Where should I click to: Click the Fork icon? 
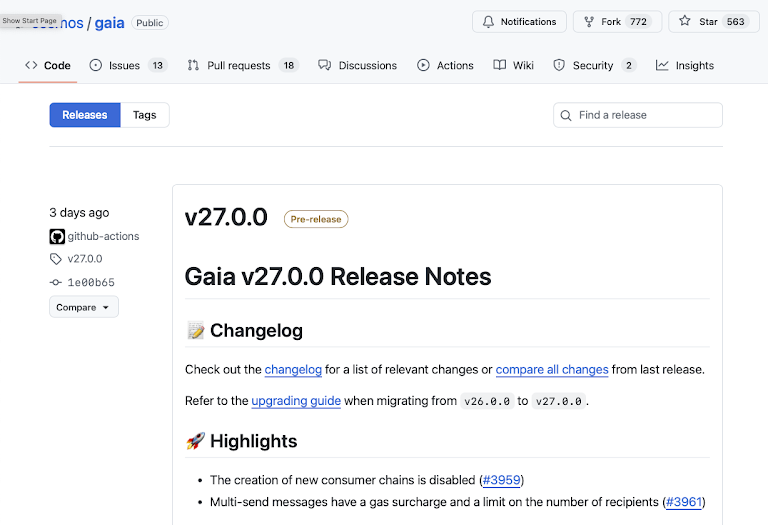(589, 22)
